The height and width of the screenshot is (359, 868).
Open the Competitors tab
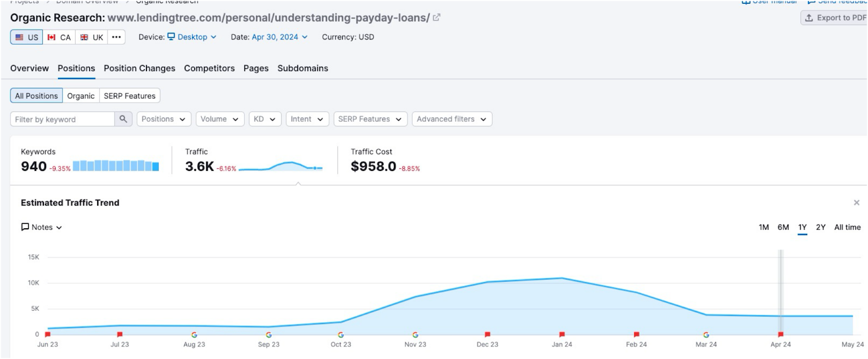click(209, 68)
